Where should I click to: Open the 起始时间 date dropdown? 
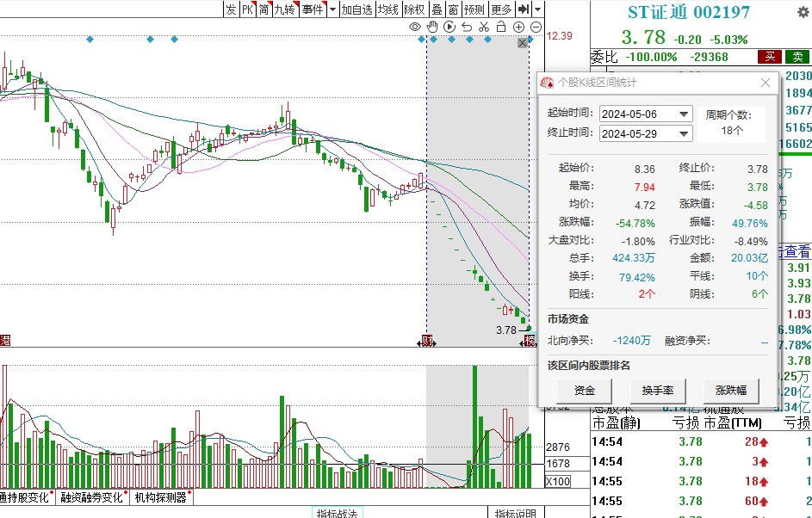[684, 114]
